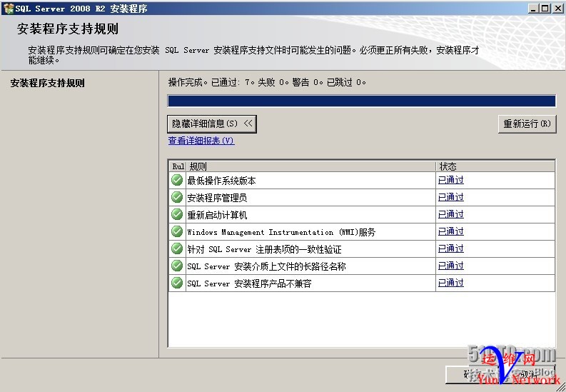
Task: Select the 最低操作系统版本 rule text
Action: [221, 181]
